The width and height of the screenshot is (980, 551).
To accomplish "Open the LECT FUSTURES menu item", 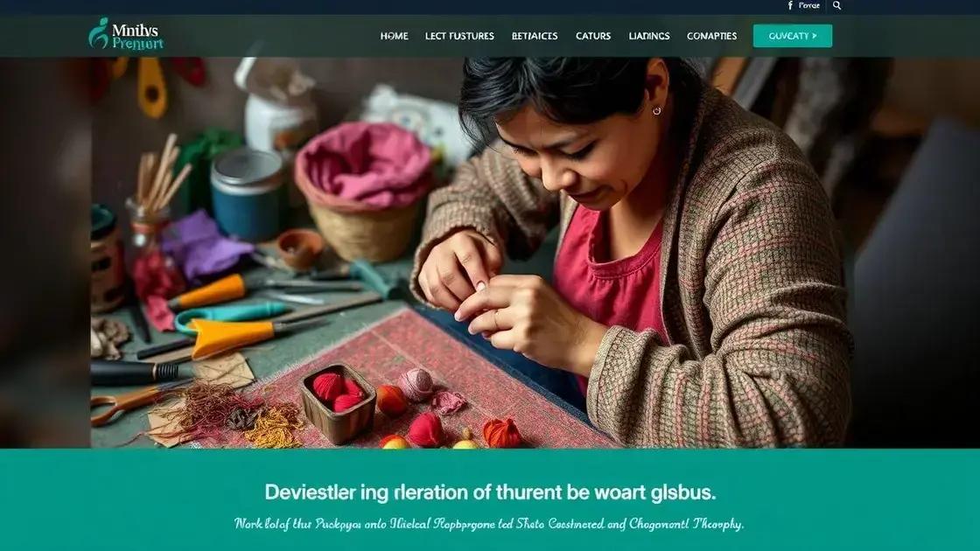I will pos(459,36).
